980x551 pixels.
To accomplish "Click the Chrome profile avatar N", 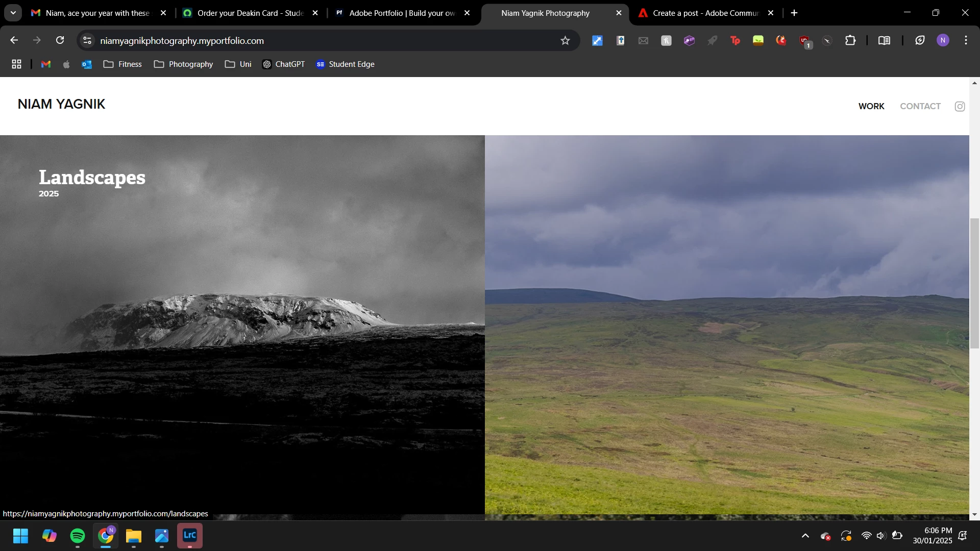I will pos(943,40).
